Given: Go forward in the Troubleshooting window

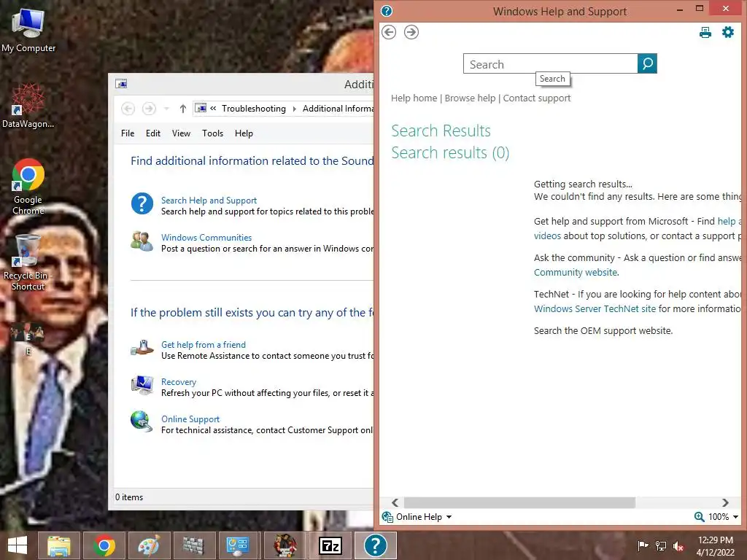Looking at the screenshot, I should click(x=149, y=109).
